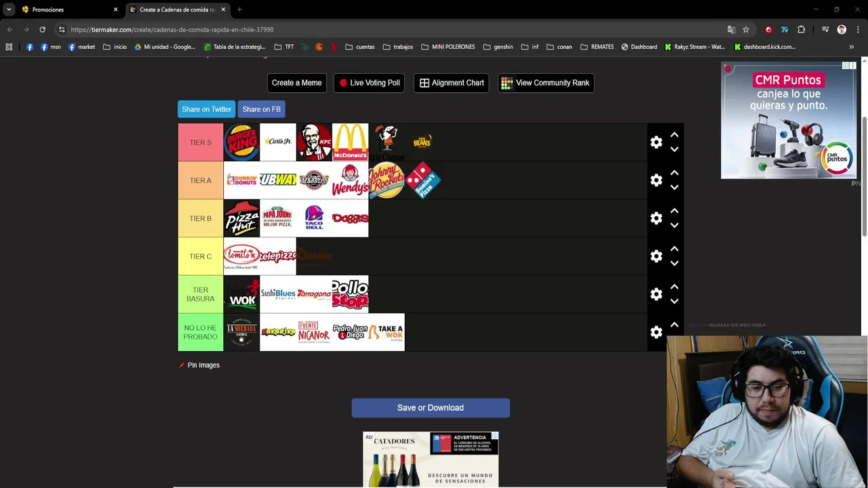Select the Pizza Hut logo
This screenshot has width=868, height=488.
(241, 218)
